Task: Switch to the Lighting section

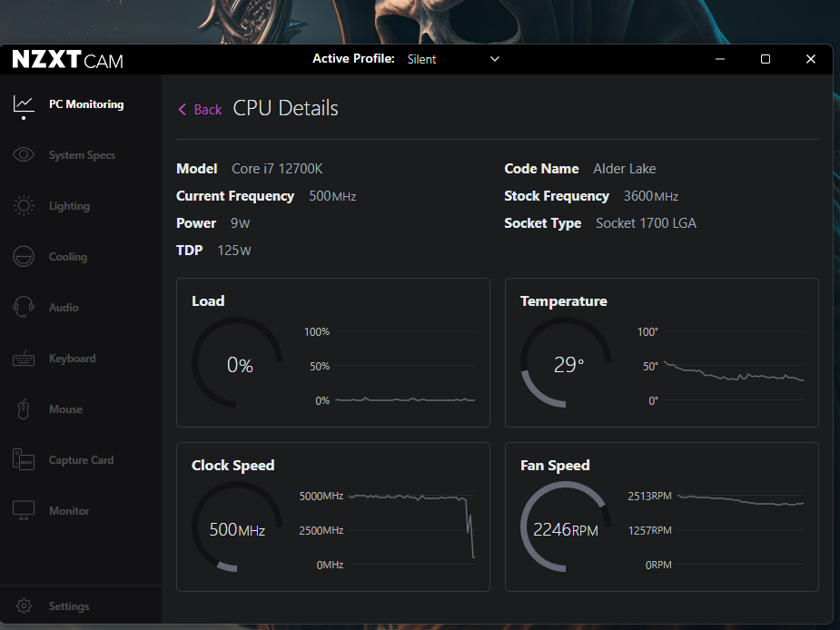Action: pos(69,206)
